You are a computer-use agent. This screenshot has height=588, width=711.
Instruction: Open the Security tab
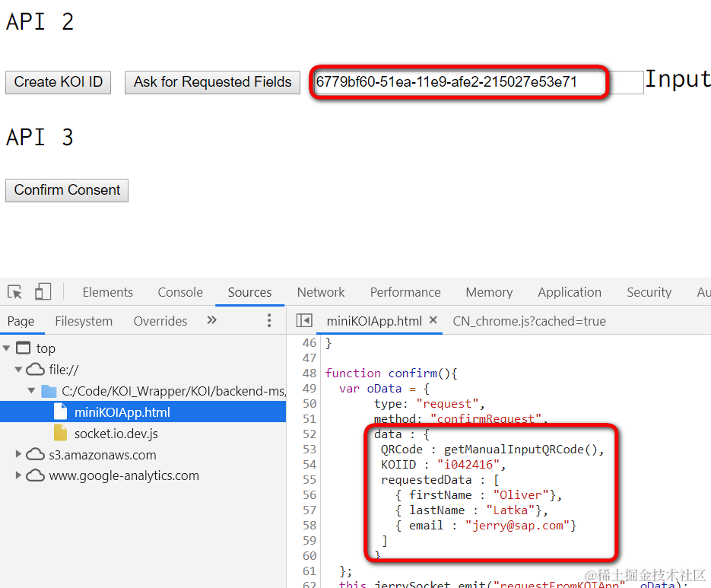[x=649, y=292]
